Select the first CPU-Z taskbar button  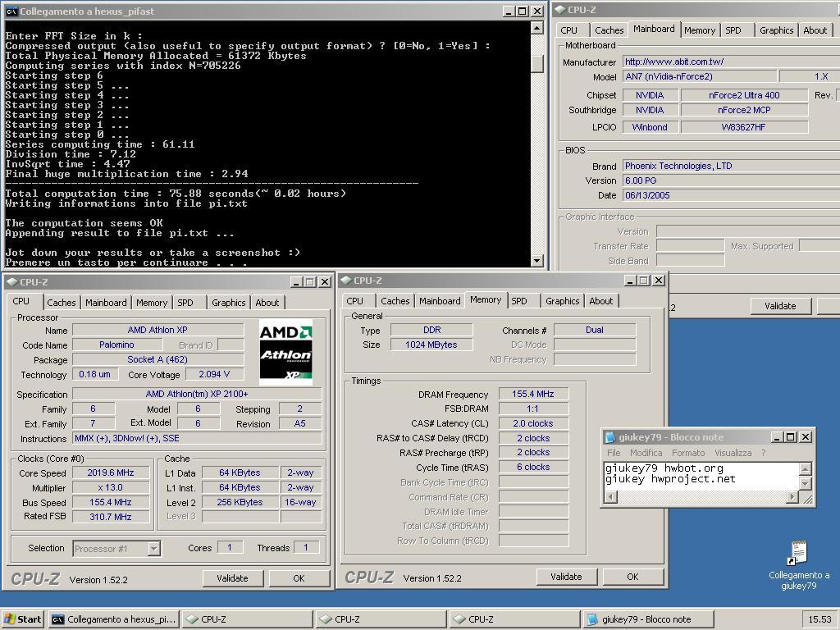coord(247,619)
